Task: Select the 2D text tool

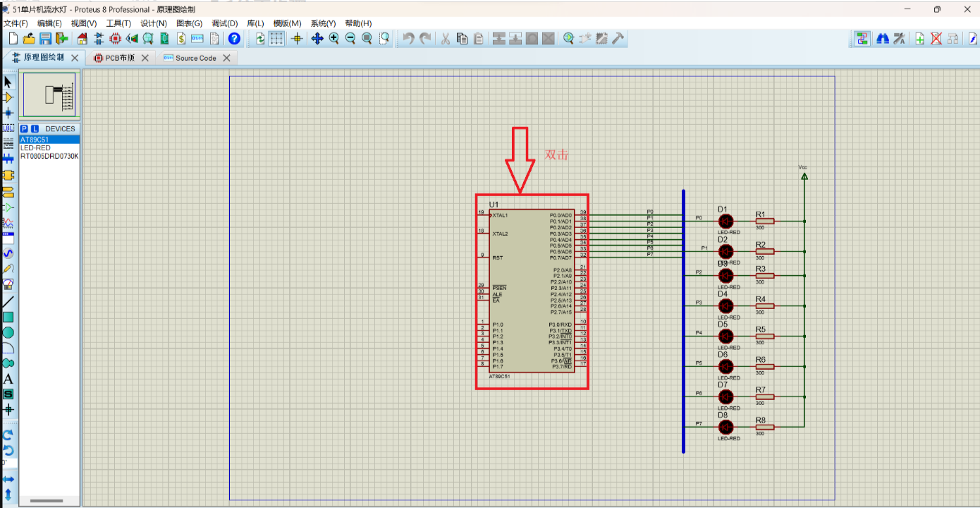Action: [x=8, y=379]
